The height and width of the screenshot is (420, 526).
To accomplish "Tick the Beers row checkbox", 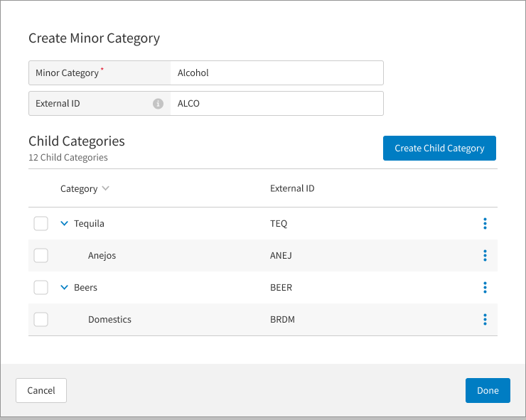I will tap(41, 288).
